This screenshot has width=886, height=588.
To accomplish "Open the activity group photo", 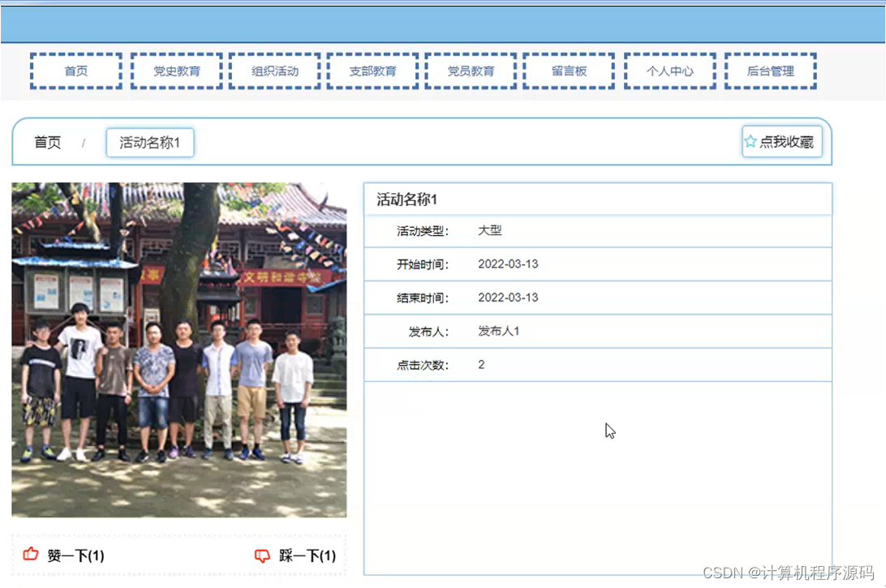I will [x=179, y=350].
